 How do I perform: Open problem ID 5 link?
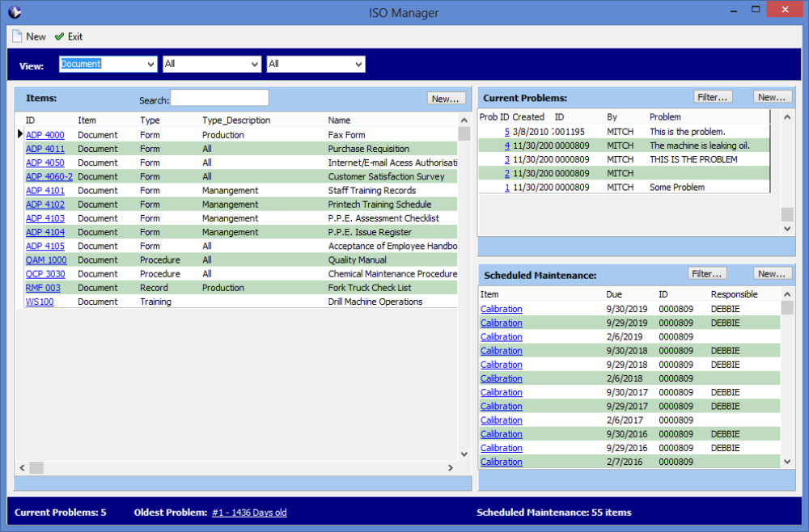(x=506, y=132)
